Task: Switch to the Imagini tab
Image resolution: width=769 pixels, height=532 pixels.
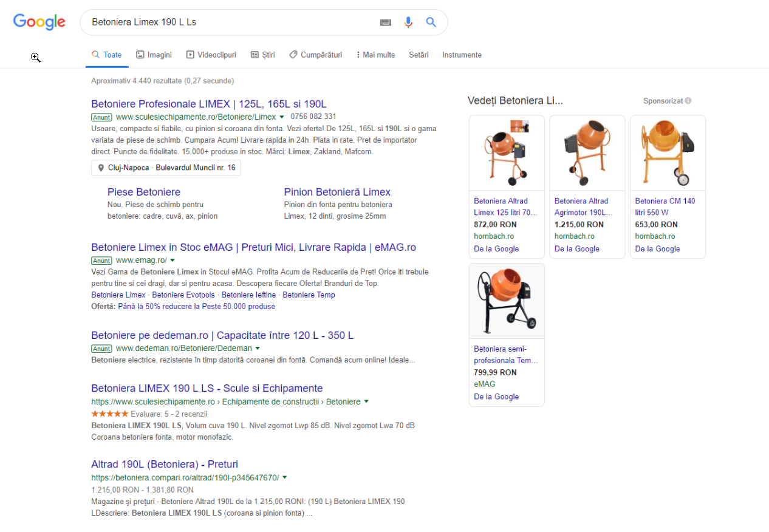Action: coord(154,55)
